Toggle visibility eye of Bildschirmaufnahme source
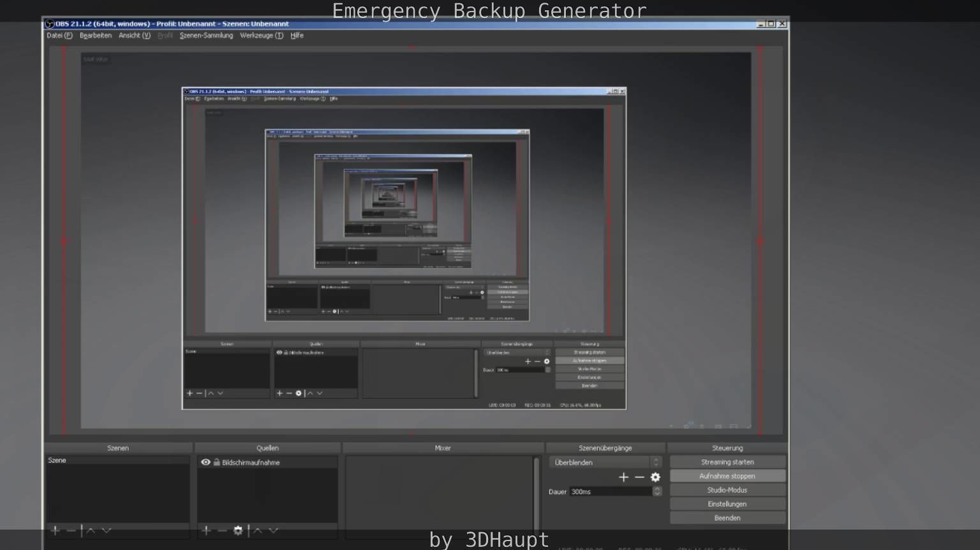The width and height of the screenshot is (980, 550). click(205, 462)
